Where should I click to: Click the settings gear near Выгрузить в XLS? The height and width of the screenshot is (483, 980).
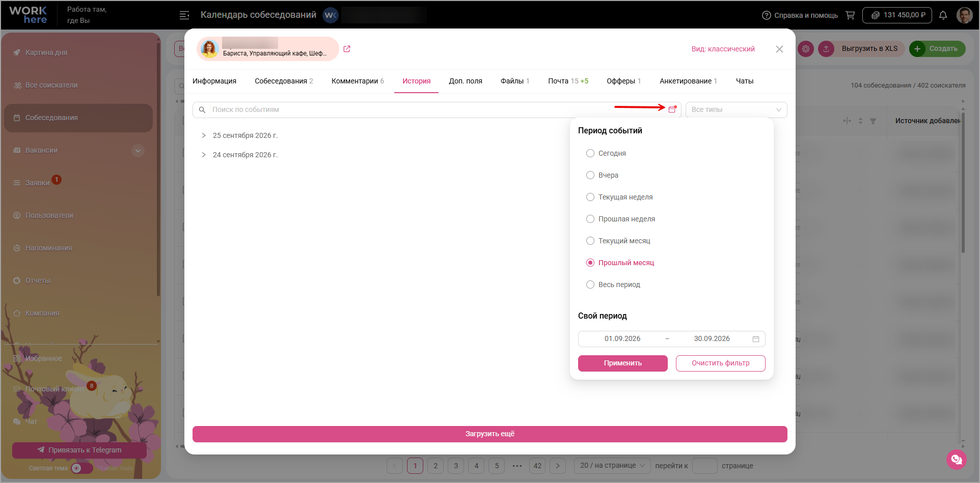pyautogui.click(x=806, y=49)
